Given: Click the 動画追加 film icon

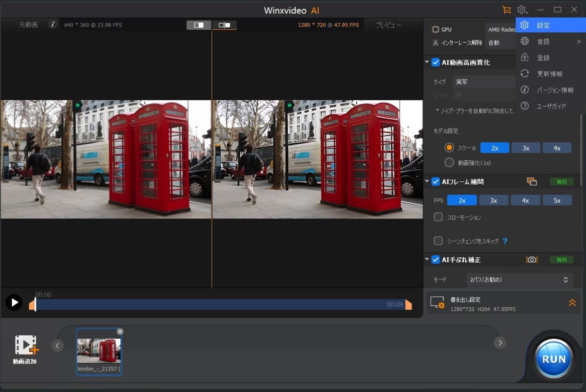Looking at the screenshot, I should tap(27, 345).
